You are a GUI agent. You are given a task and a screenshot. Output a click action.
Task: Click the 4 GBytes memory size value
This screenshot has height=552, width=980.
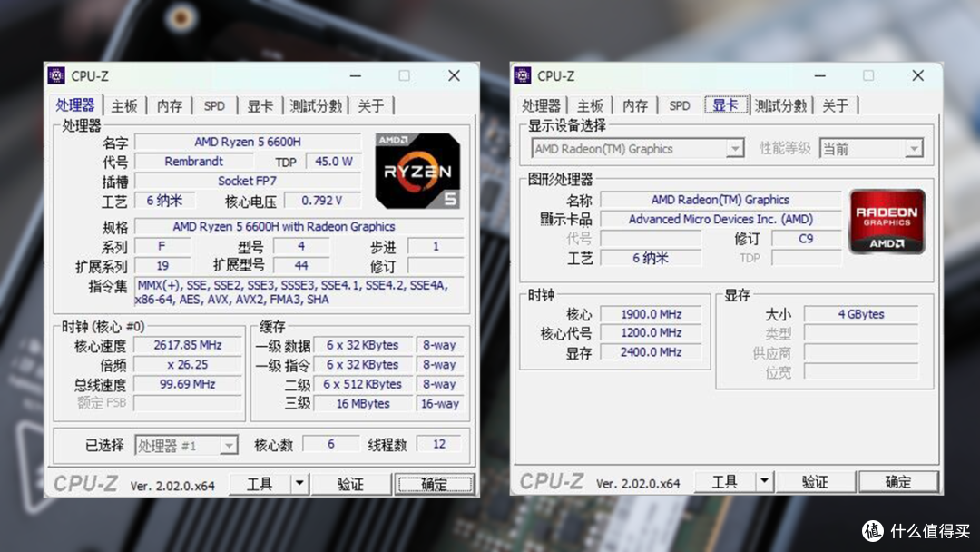(x=861, y=314)
